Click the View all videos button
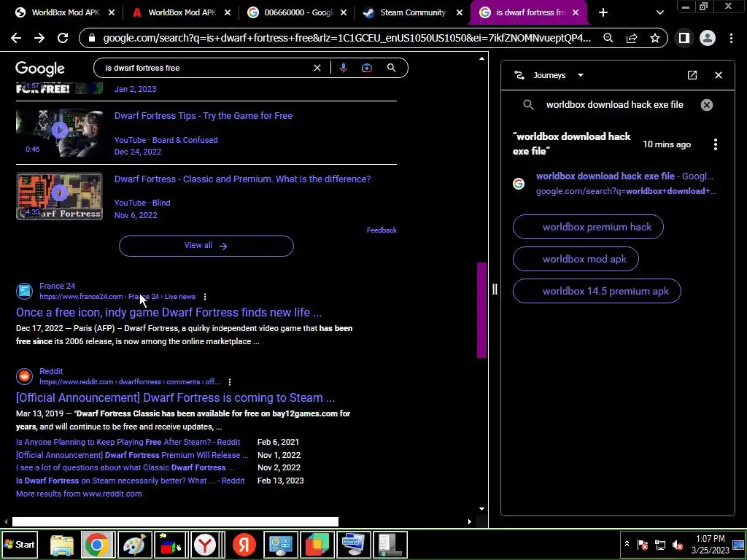The height and width of the screenshot is (560, 747). tap(206, 246)
